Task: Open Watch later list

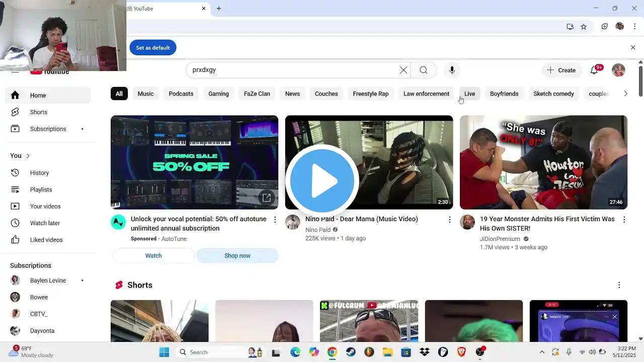Action: coord(48,223)
